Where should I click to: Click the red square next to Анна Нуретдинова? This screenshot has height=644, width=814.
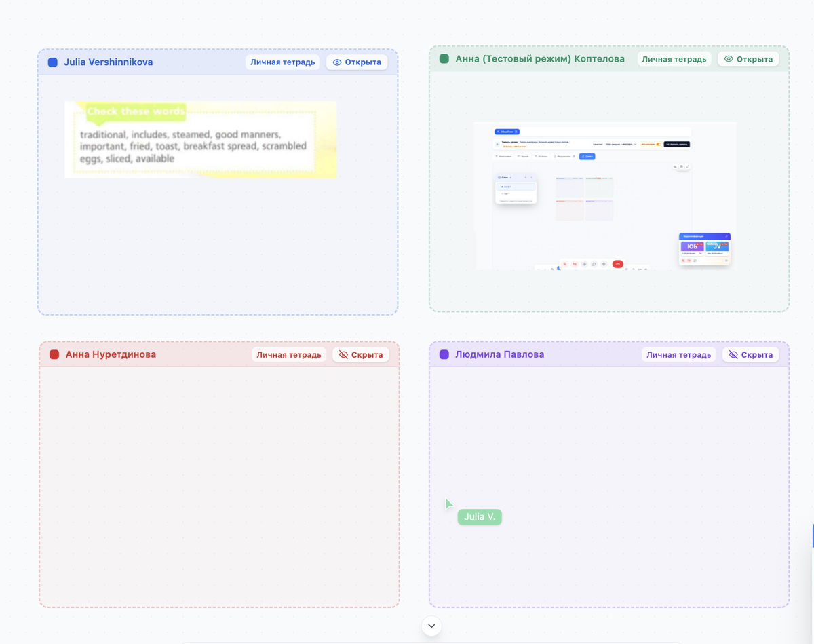(x=54, y=354)
